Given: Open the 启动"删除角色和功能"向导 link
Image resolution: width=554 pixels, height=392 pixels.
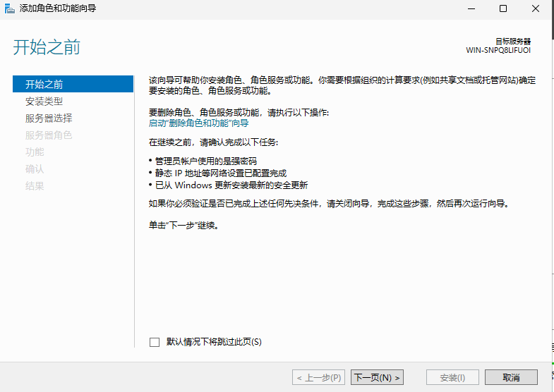Looking at the screenshot, I should pos(198,123).
